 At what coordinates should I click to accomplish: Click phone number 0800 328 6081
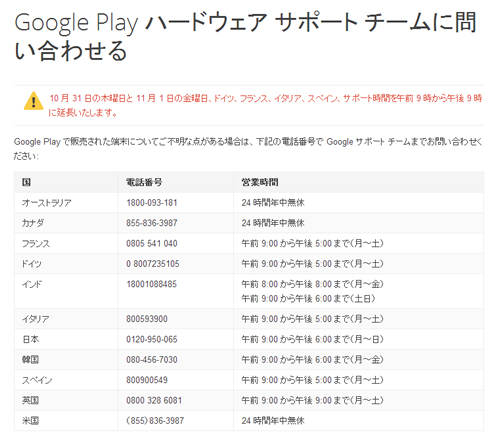click(x=154, y=400)
